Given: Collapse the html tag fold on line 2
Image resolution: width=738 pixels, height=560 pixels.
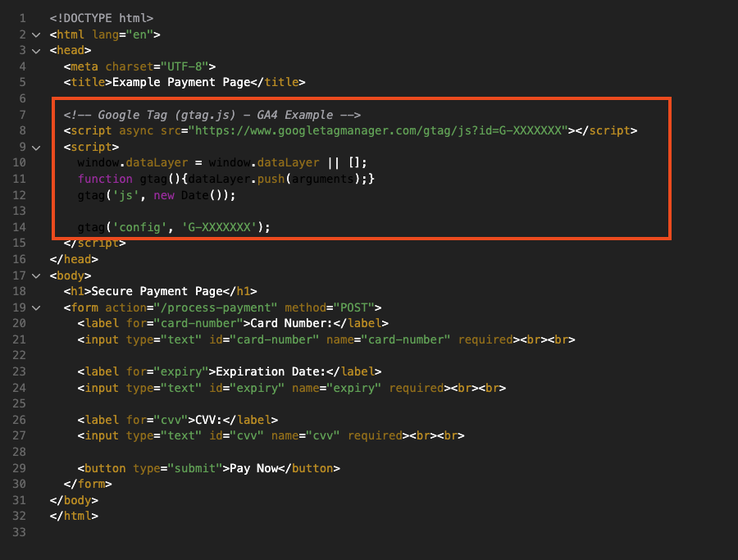Looking at the screenshot, I should (x=36, y=34).
